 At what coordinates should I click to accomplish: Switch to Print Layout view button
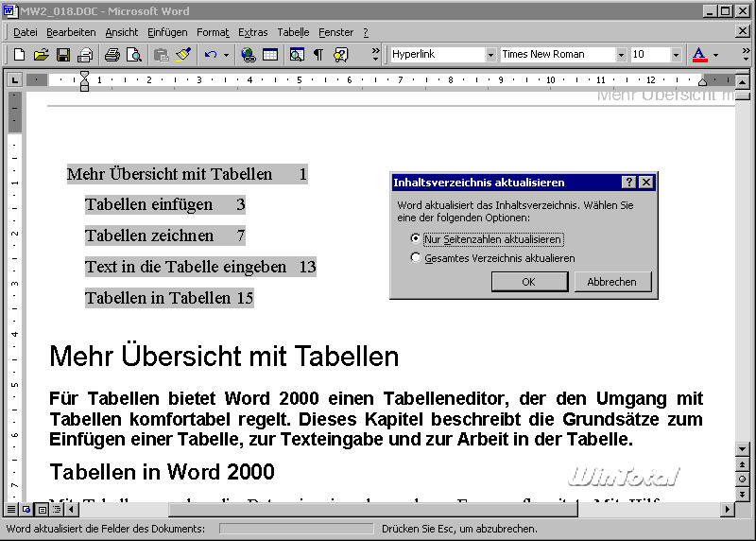42,509
